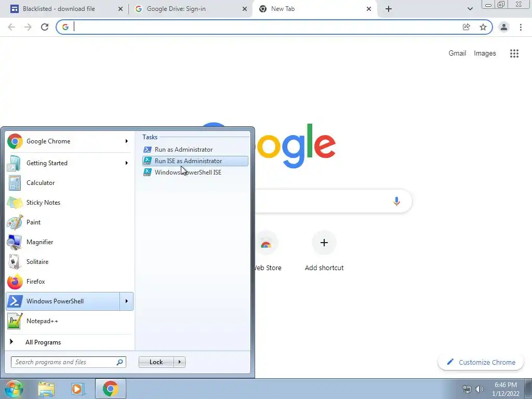This screenshot has height=399, width=532.
Task: Go forward in Chrome history
Action: pos(28,27)
